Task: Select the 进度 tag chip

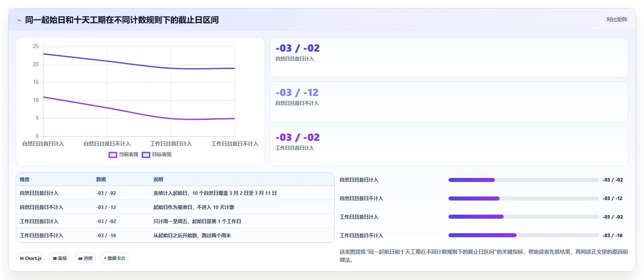Action: [85, 258]
